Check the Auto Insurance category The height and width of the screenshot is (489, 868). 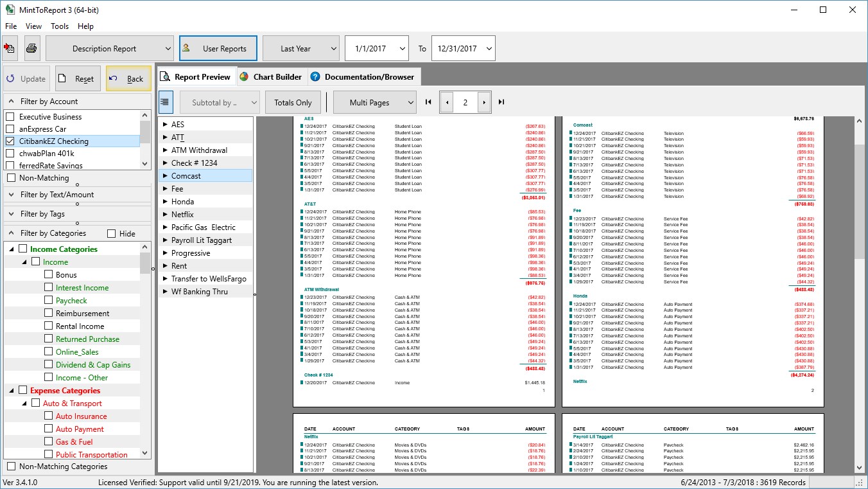(x=49, y=416)
